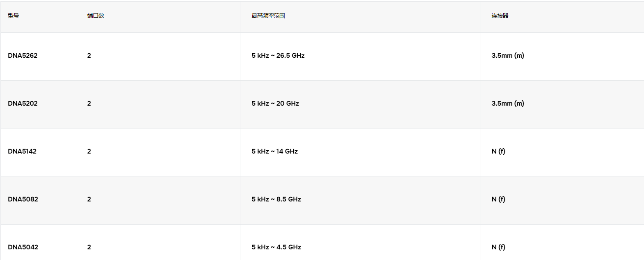Open the DNA5262 model entry
Image resolution: width=644 pixels, height=260 pixels.
point(23,56)
